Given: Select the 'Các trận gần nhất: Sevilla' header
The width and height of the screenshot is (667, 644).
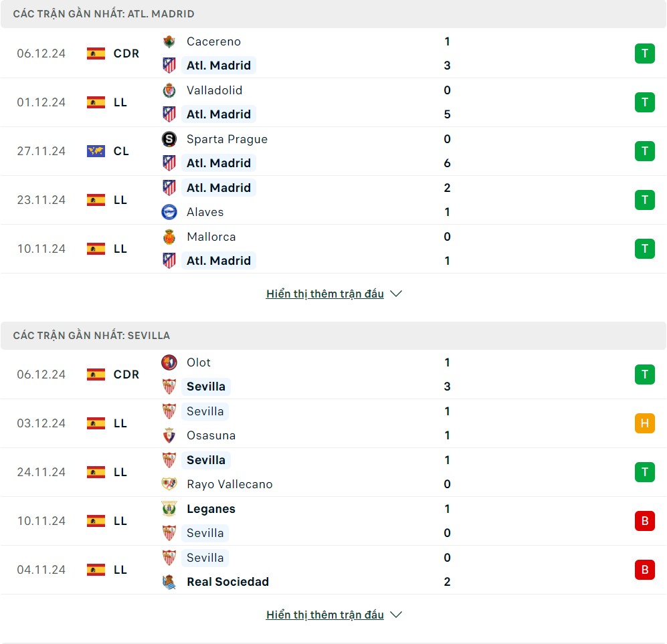Looking at the screenshot, I should 92,335.
